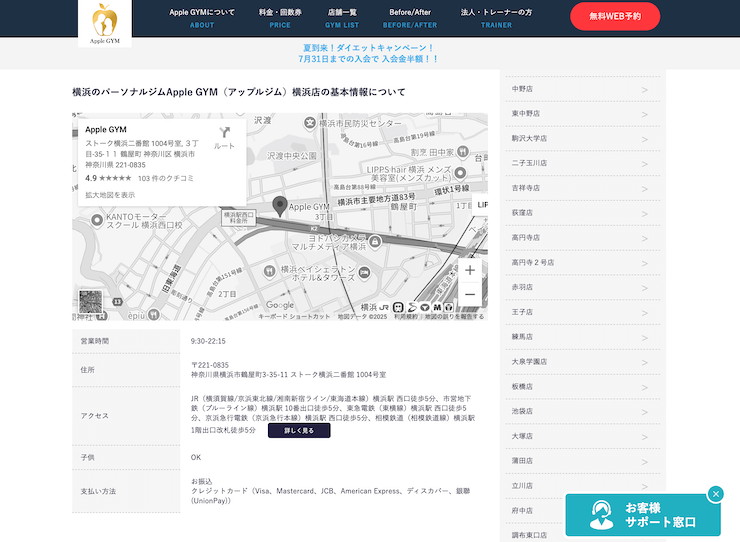740x542 pixels.
Task: Open 駒沢大学店 in the store list
Action: click(x=582, y=138)
